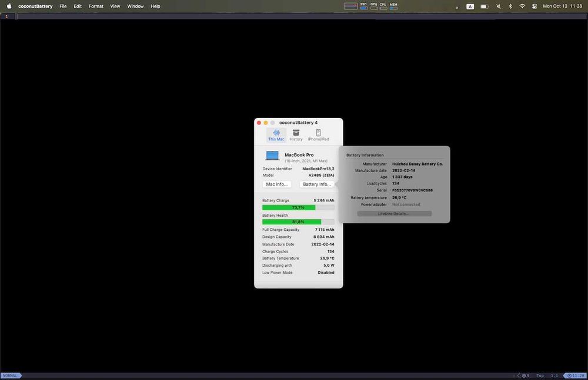Click the 'Top' position indicator in status line
Image resolution: width=588 pixels, height=380 pixels.
point(540,375)
